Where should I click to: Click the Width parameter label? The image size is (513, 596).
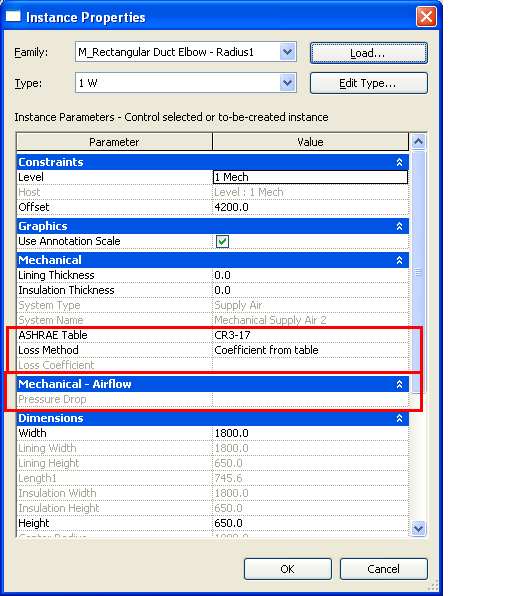(32, 433)
